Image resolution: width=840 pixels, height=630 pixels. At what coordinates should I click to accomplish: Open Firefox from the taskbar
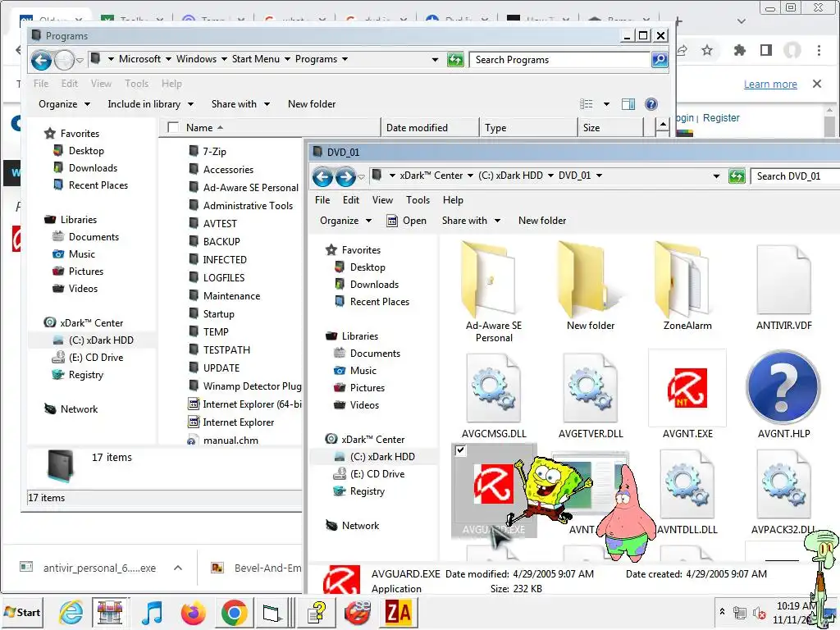coord(194,612)
